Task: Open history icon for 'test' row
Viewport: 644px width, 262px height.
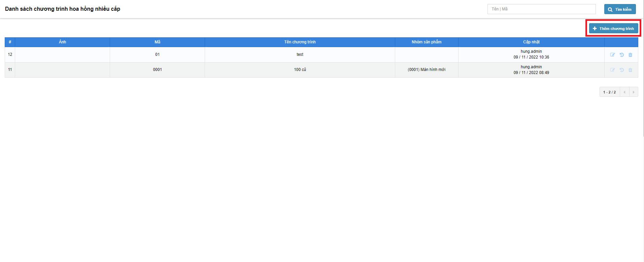Action: click(621, 55)
